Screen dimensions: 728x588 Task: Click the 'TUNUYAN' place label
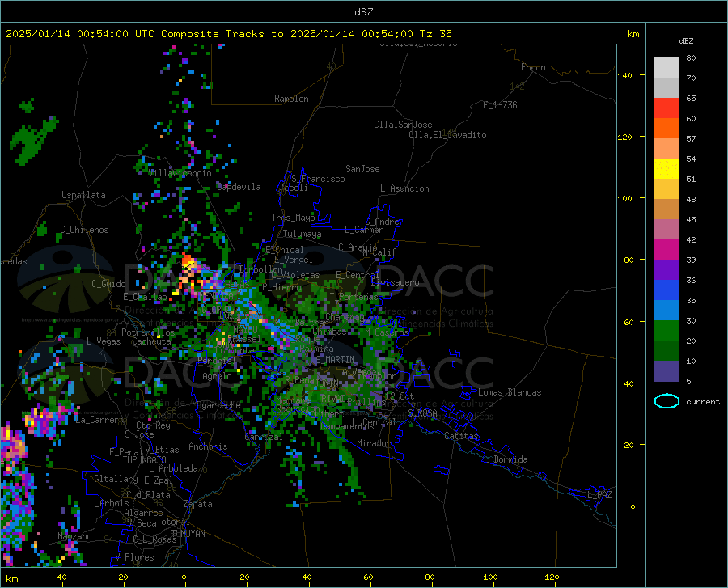pos(188,534)
